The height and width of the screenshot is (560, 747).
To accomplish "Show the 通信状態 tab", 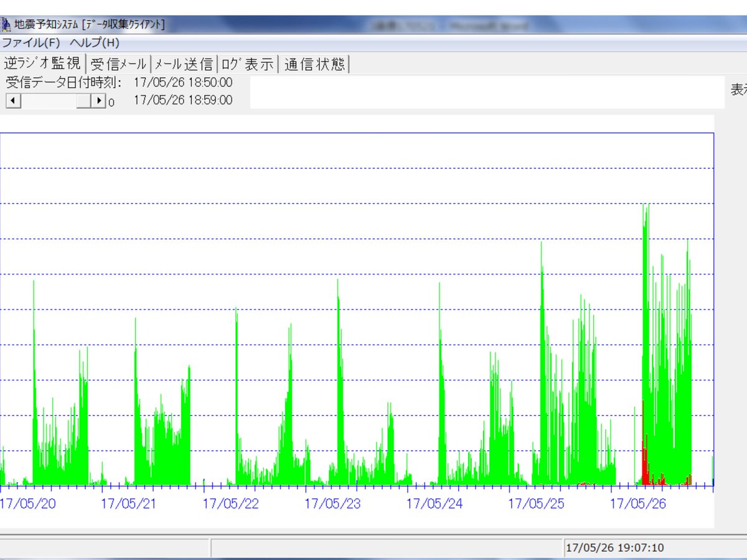I will coord(314,64).
